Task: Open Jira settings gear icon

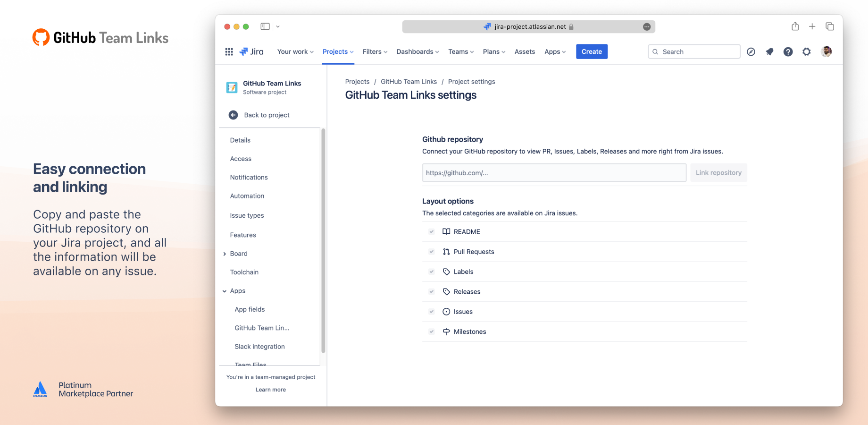Action: 807,52
